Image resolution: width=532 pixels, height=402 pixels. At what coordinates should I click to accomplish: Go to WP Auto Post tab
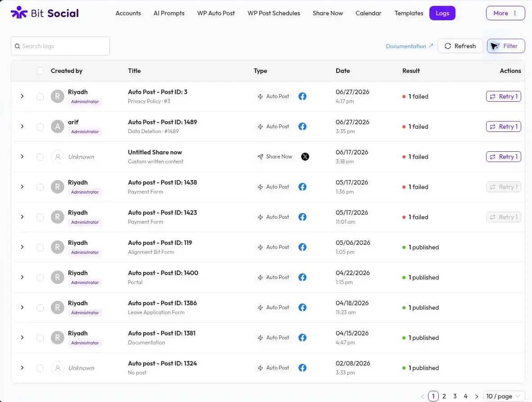pyautogui.click(x=216, y=13)
